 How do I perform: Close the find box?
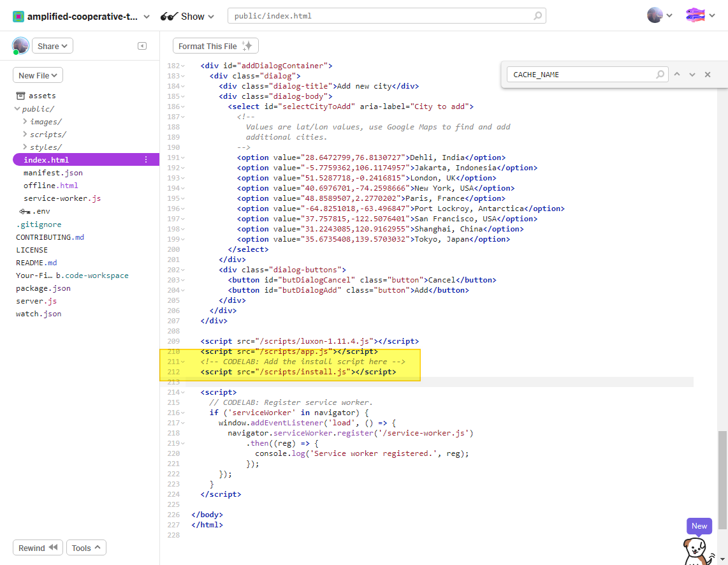[x=708, y=74]
